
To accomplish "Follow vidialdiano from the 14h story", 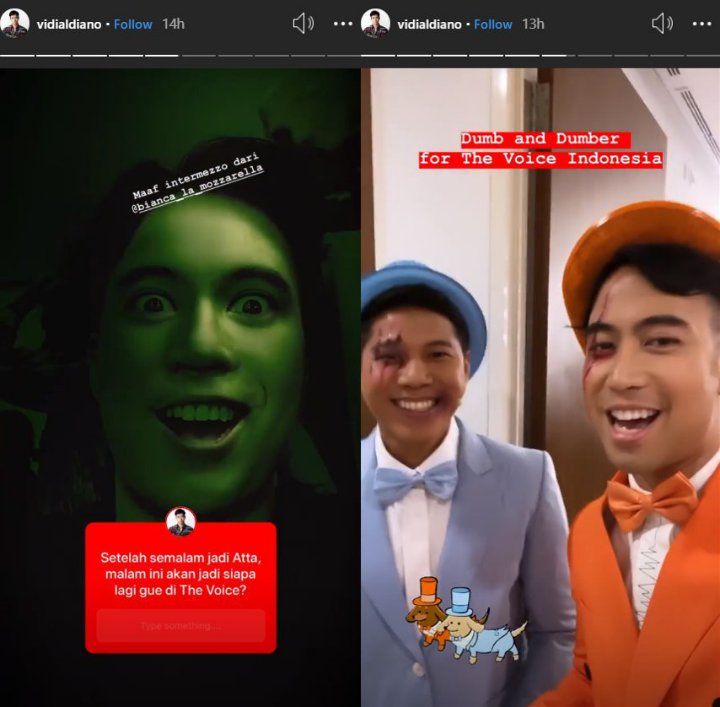I will click(133, 24).
